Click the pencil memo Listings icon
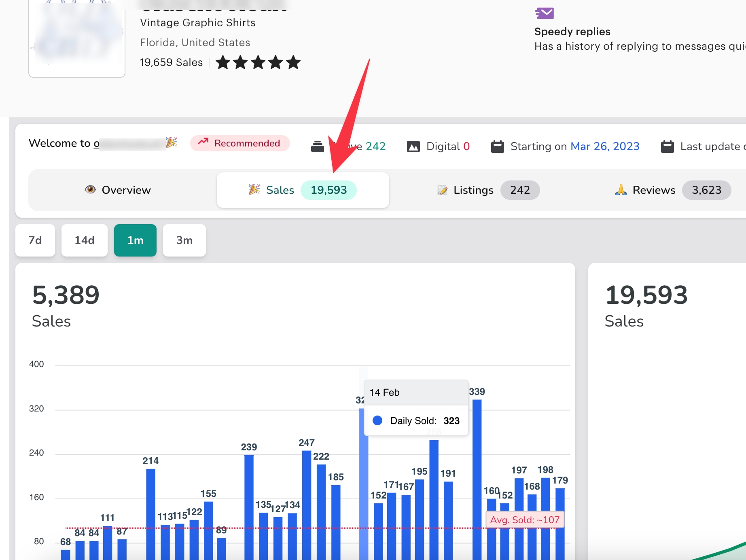The image size is (746, 560). click(x=443, y=190)
